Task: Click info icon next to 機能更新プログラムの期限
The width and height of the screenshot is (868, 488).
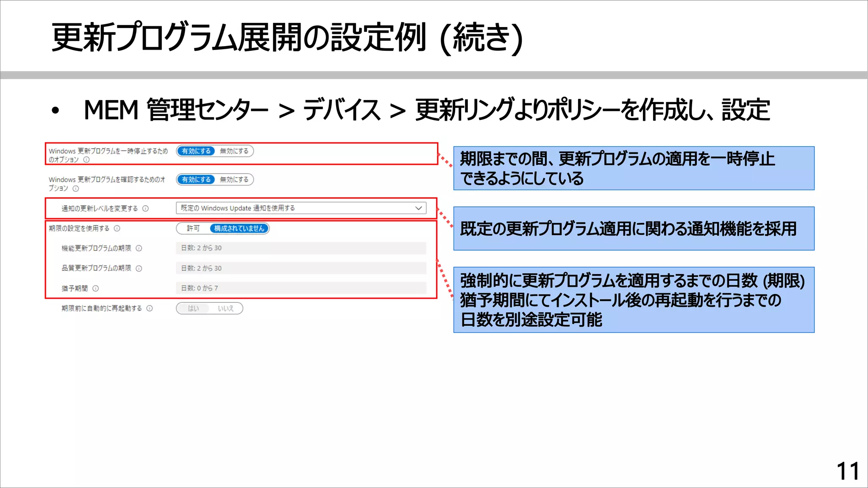Action: click(139, 248)
